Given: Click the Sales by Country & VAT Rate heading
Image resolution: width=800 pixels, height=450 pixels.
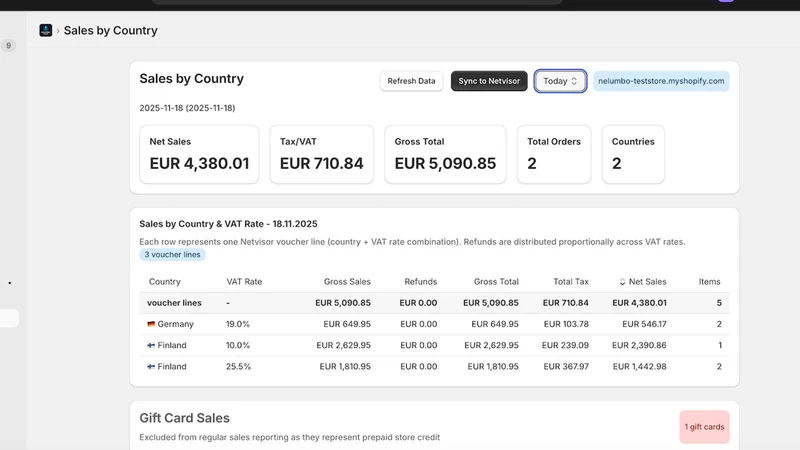Looking at the screenshot, I should (228, 224).
